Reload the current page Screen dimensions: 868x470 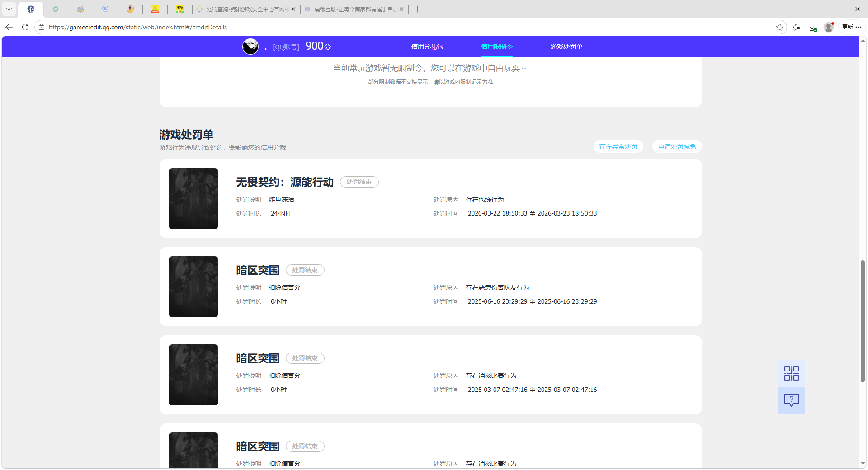coord(25,27)
